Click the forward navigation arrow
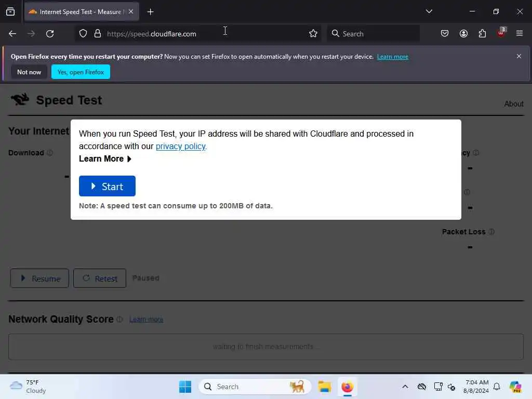The height and width of the screenshot is (399, 532). pyautogui.click(x=31, y=34)
